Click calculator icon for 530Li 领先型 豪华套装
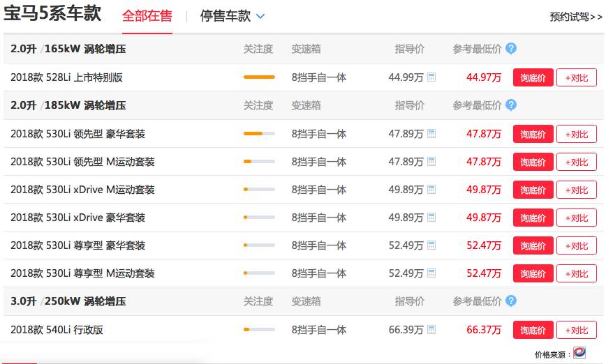The height and width of the screenshot is (364, 606). [x=431, y=134]
